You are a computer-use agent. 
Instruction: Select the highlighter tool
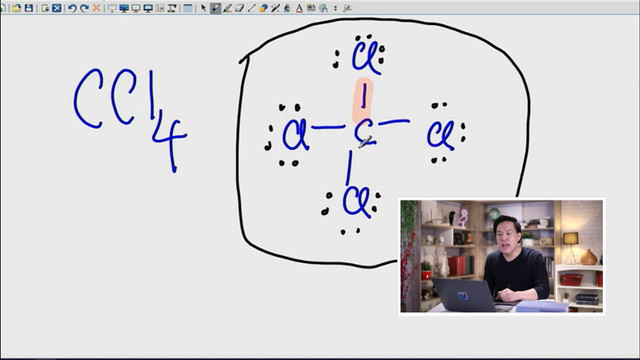click(x=227, y=8)
